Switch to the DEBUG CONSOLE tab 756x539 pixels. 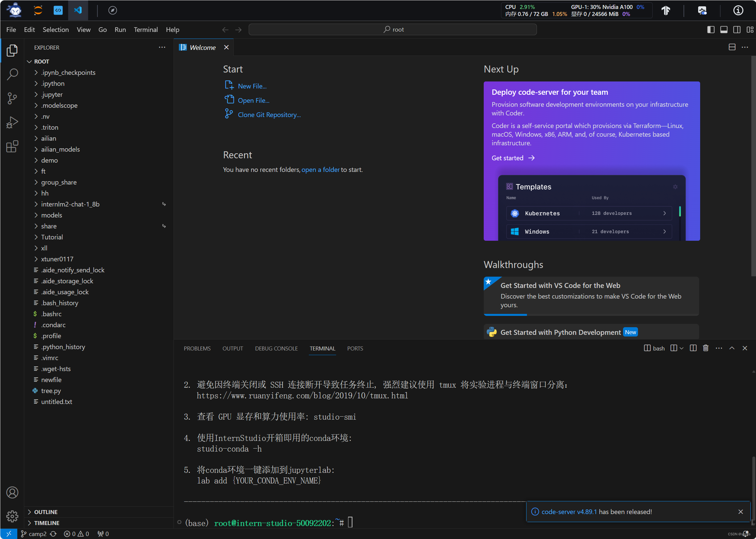tap(276, 348)
